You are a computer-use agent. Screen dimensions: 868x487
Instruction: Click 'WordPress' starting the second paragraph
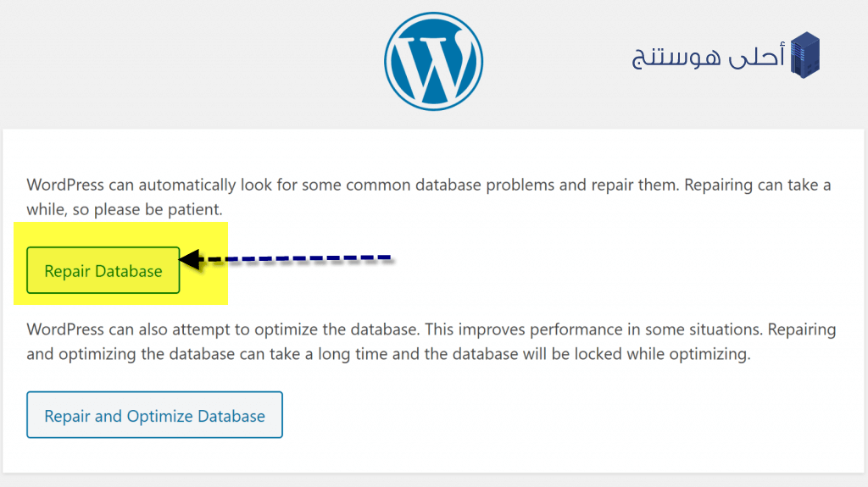[x=65, y=329]
